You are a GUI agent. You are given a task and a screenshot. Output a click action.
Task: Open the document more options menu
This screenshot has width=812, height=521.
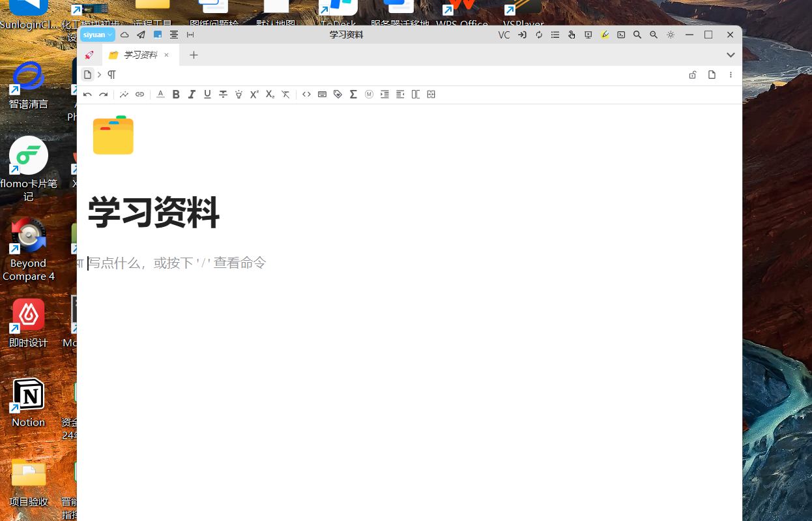[x=731, y=75]
